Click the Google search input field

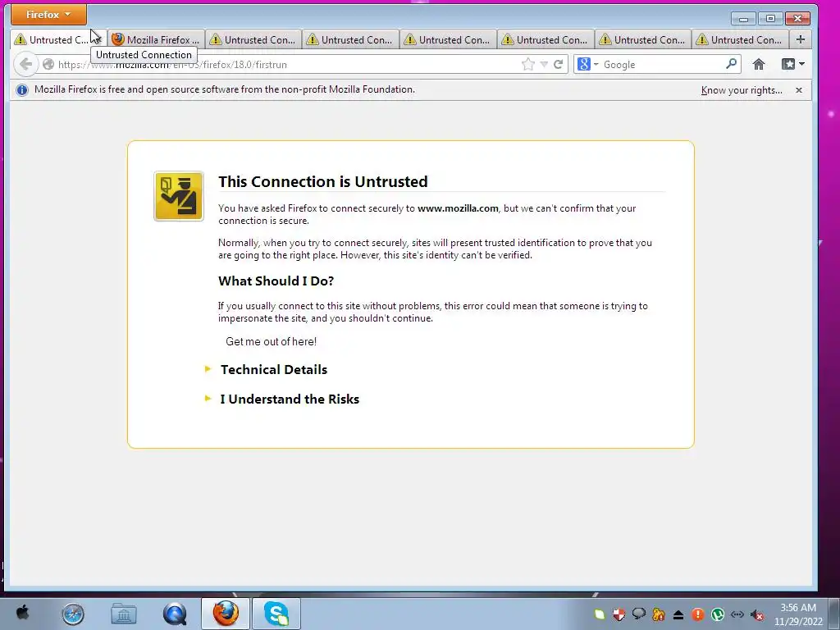[663, 64]
